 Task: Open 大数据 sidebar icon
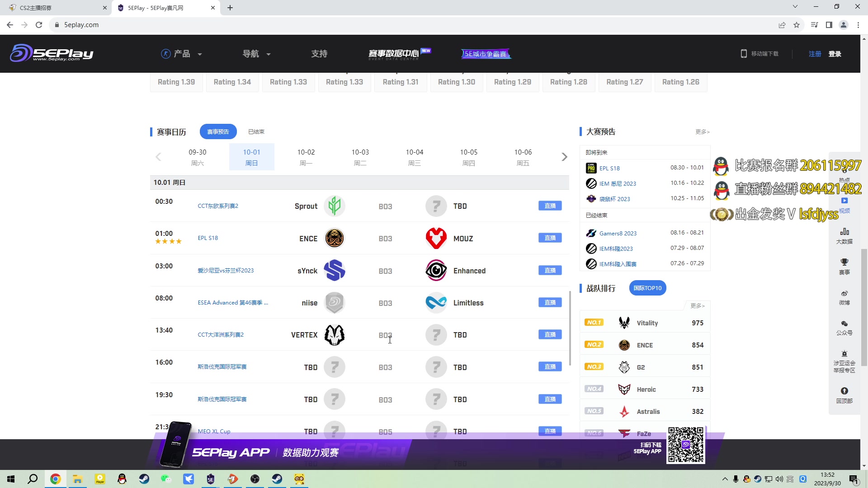tap(844, 236)
